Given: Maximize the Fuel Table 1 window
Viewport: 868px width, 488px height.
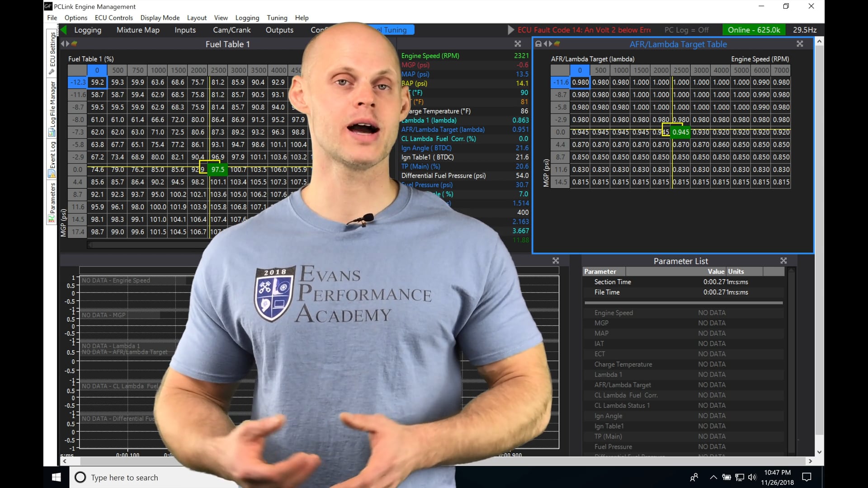Looking at the screenshot, I should (x=517, y=44).
